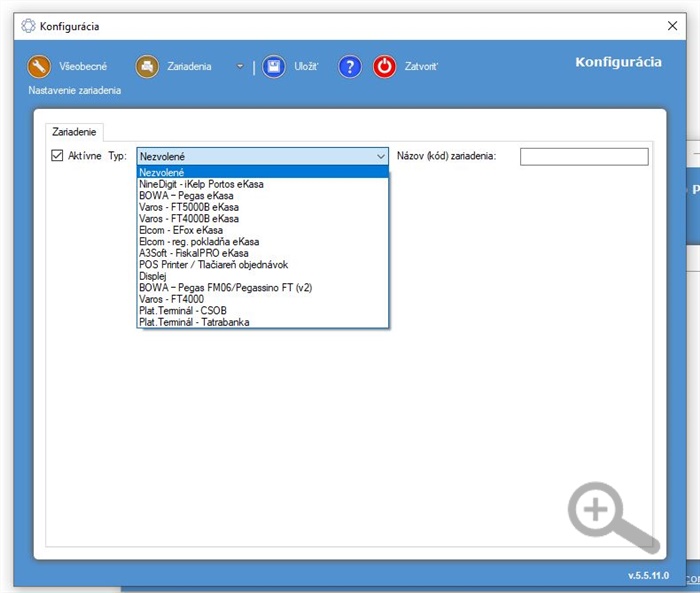
Task: Choose A3Soft - FiskalPRO eKasa
Action: pos(262,253)
